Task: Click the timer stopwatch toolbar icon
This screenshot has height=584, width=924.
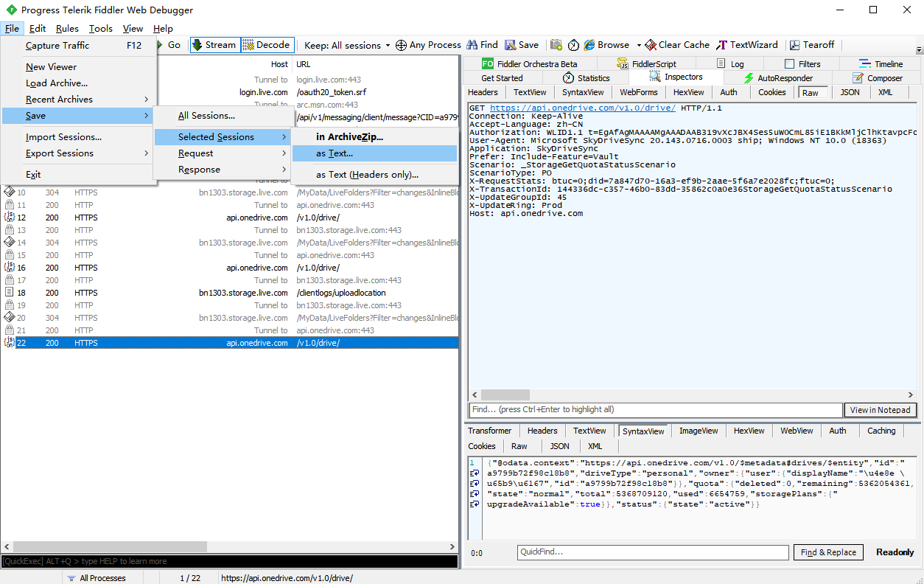Action: [573, 45]
